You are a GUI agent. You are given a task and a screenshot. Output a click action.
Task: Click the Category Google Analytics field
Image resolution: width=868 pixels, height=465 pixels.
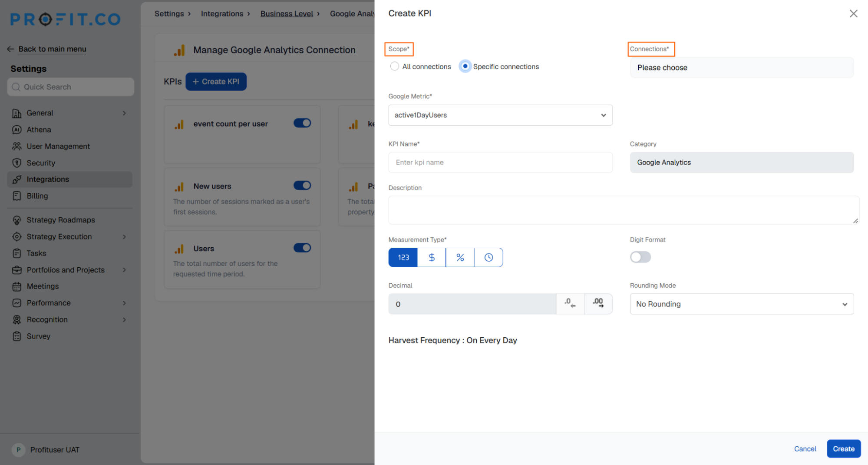[x=742, y=163]
